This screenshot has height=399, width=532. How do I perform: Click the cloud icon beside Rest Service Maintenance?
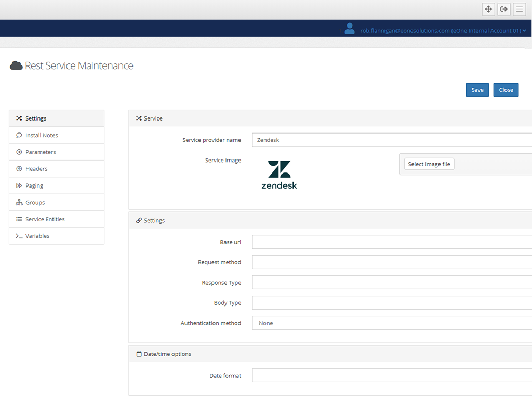point(16,65)
